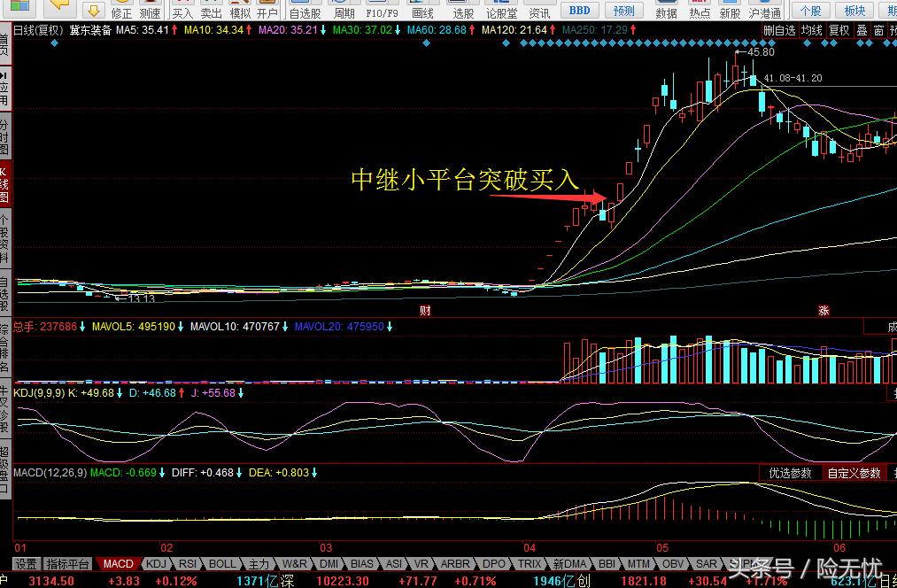Click the 周期 period icon

click(x=344, y=10)
